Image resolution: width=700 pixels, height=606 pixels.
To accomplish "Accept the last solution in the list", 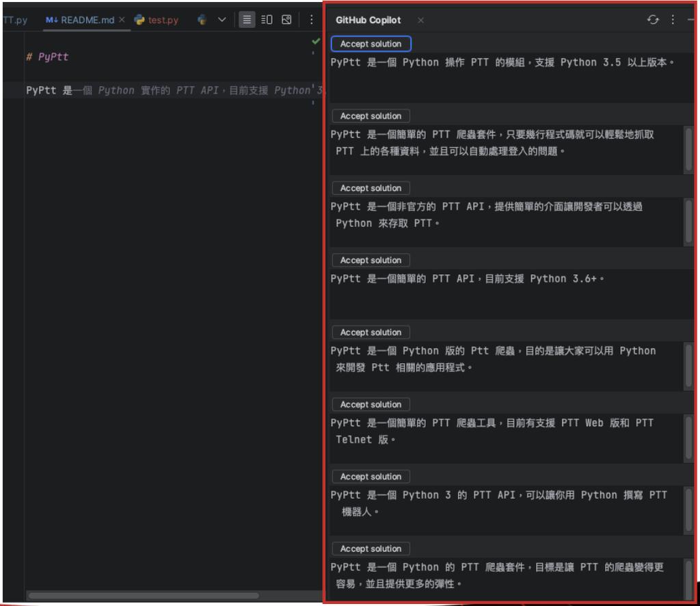I will (x=371, y=549).
